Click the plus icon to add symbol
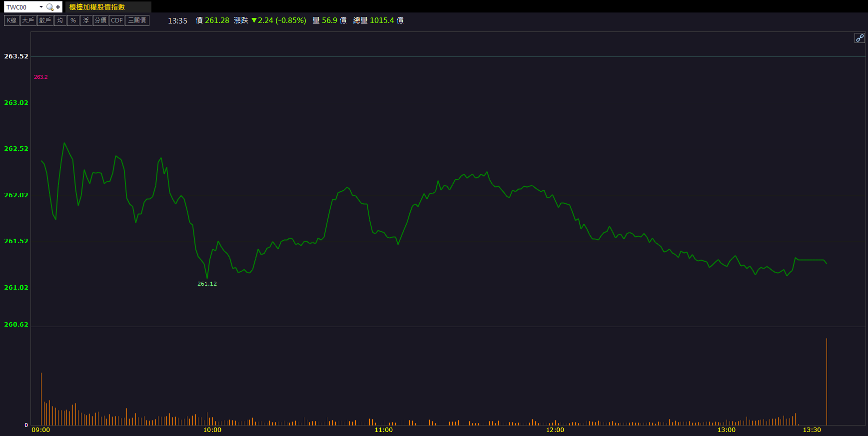 click(x=58, y=7)
